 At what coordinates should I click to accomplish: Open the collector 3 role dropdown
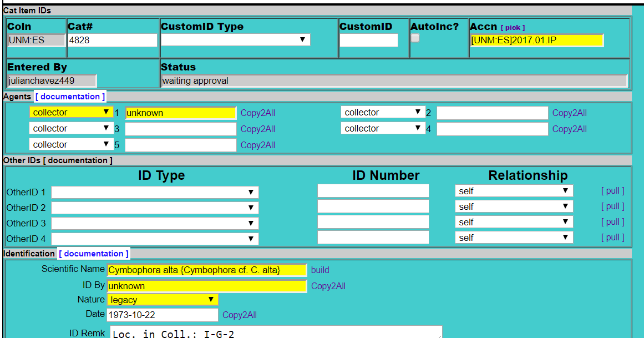[71, 128]
